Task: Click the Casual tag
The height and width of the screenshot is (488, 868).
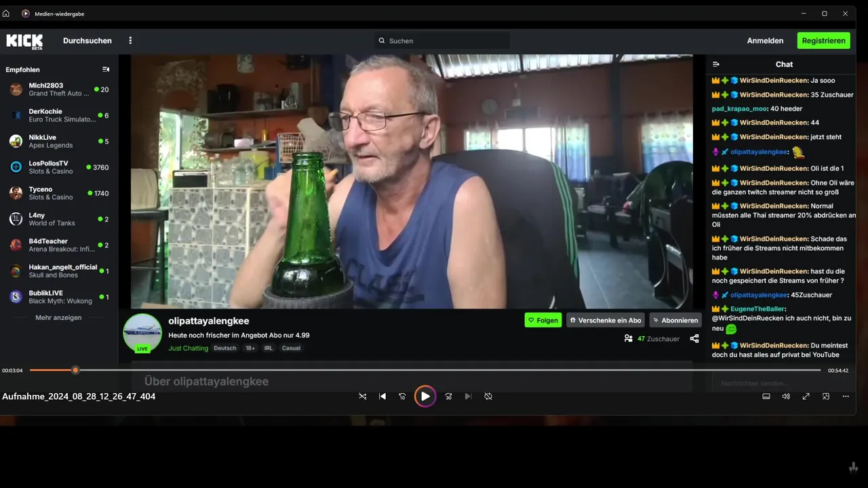Action: pyautogui.click(x=291, y=348)
